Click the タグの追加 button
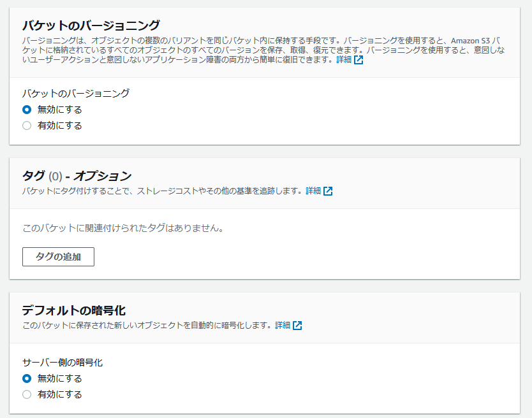Viewport: 532px width, 418px height. point(58,257)
